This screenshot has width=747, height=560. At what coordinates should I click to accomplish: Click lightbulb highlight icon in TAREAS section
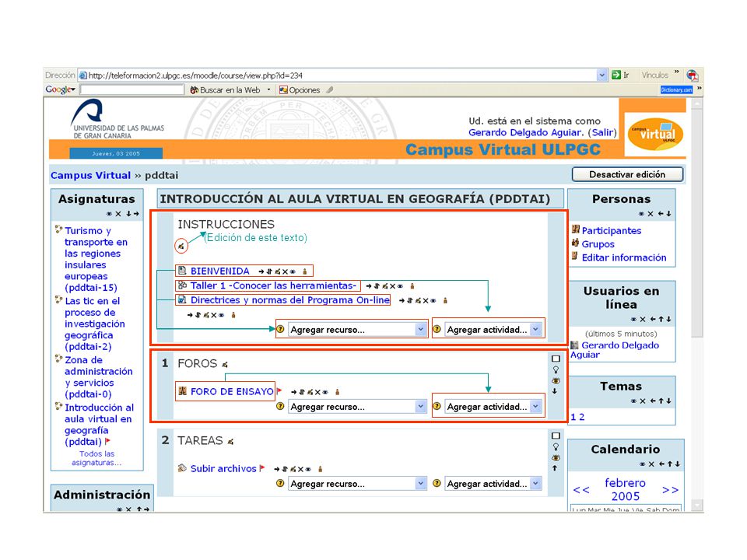[556, 446]
